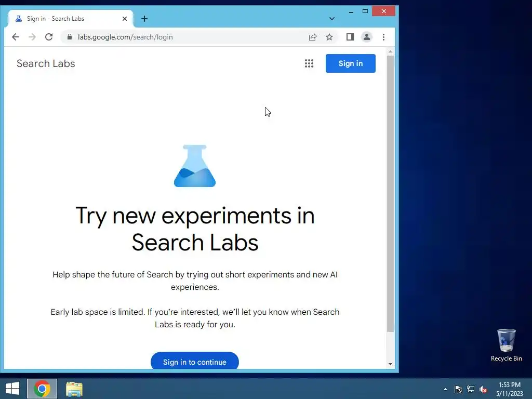This screenshot has width=532, height=399.
Task: Share this page using the share icon
Action: pyautogui.click(x=312, y=37)
